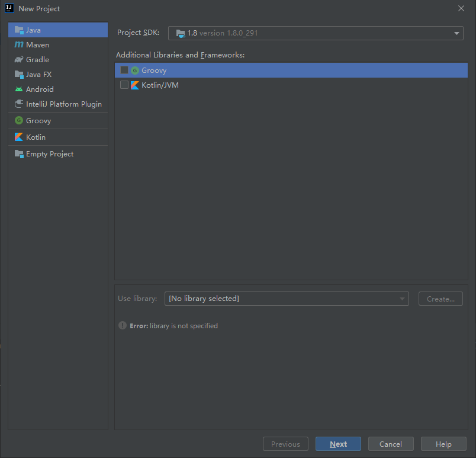Click the Cancel button
Viewport: 476px width, 458px height.
pyautogui.click(x=391, y=444)
